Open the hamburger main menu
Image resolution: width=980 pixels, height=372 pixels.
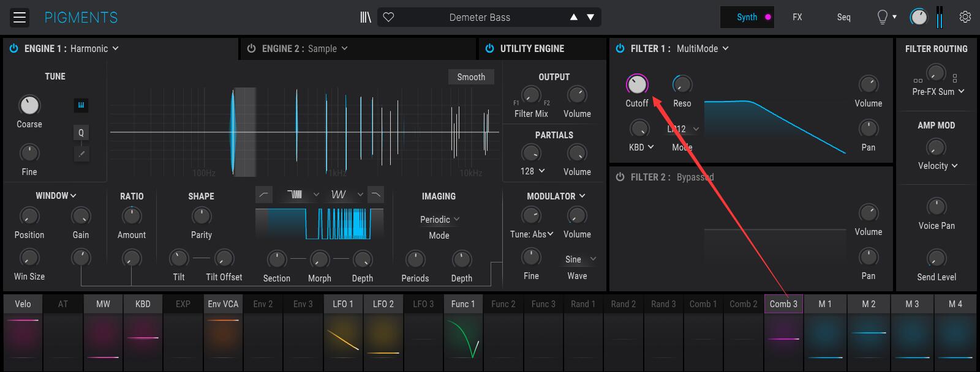tap(20, 17)
